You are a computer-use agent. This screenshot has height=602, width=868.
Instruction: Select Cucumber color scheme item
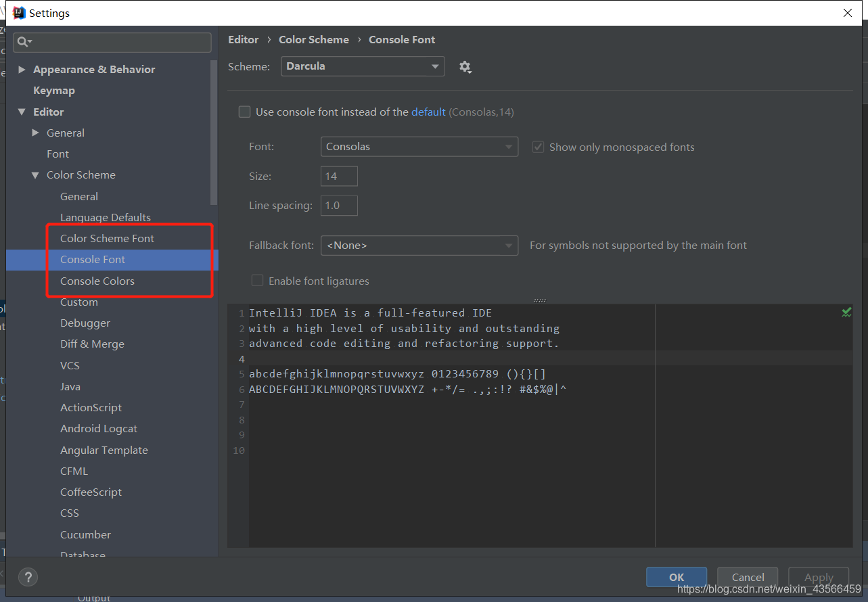pos(85,534)
